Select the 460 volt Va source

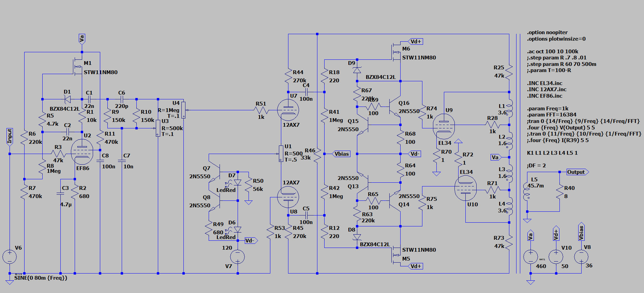[x=530, y=257]
